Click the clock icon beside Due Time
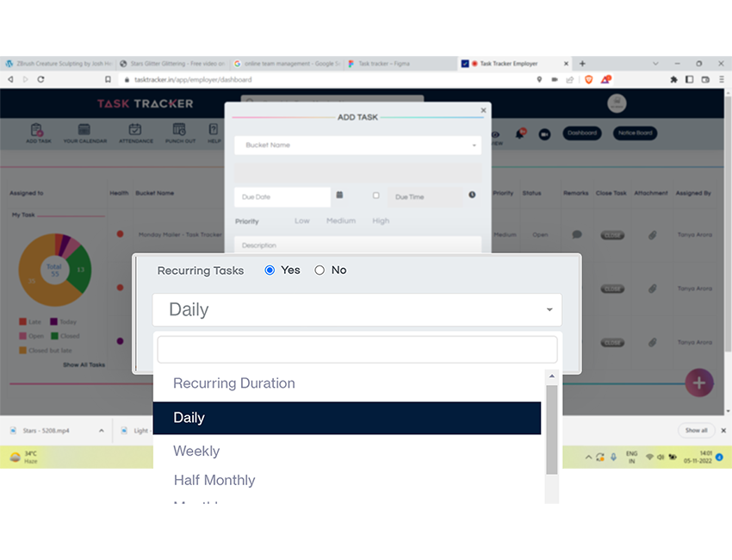732x560 pixels. coord(472,196)
